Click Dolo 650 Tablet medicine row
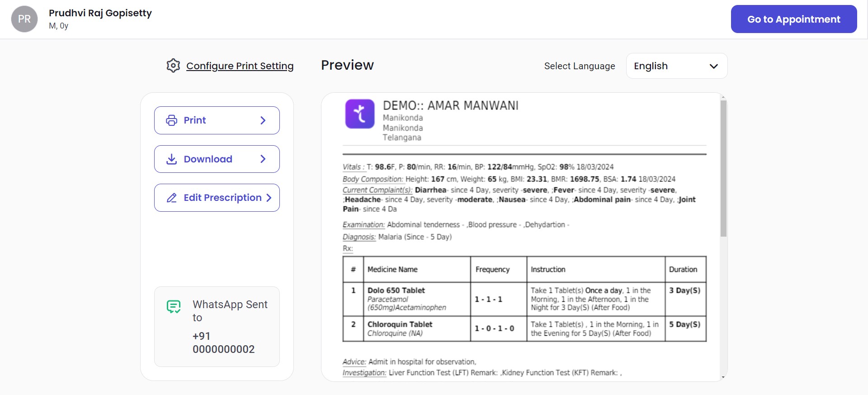Viewport: 868px width, 395px height. point(396,290)
